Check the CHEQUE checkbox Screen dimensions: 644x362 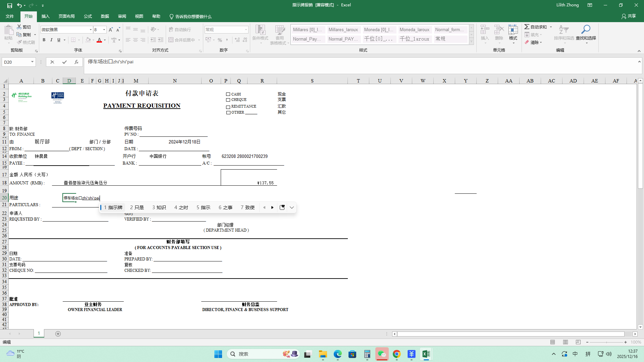(228, 100)
